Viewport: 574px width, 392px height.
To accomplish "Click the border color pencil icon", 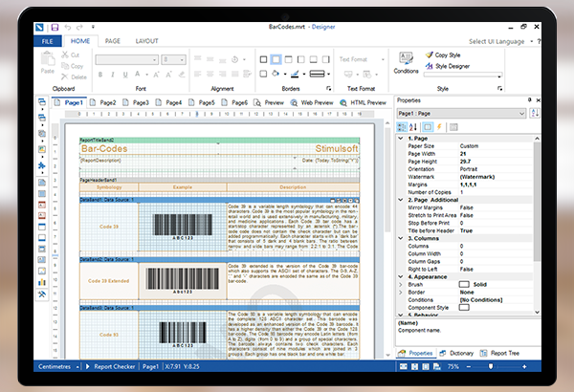I will (295, 74).
